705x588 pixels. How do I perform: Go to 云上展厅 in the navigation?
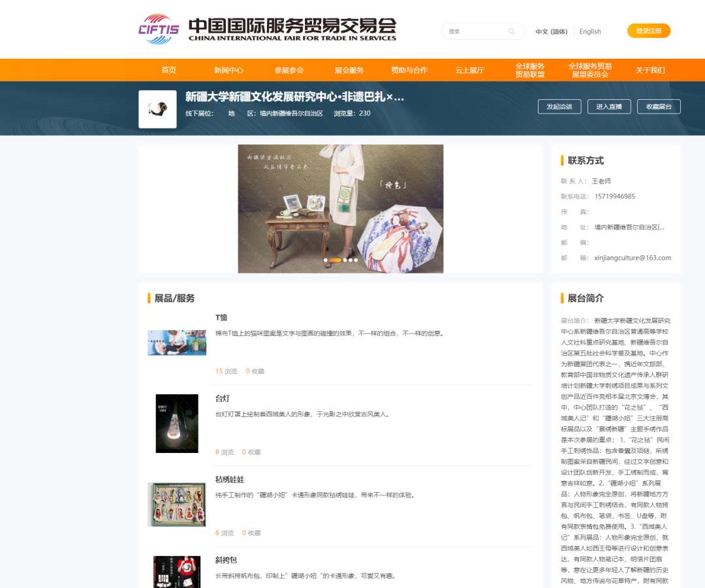click(469, 70)
